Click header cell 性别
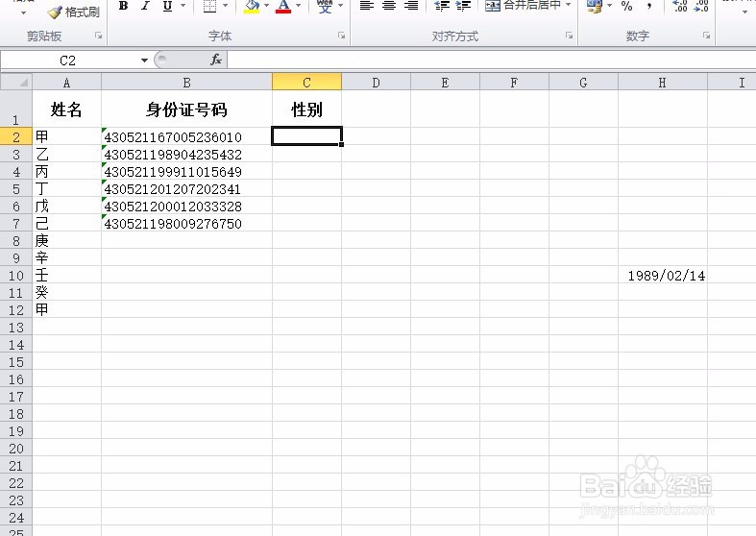756x536 pixels. [306, 109]
